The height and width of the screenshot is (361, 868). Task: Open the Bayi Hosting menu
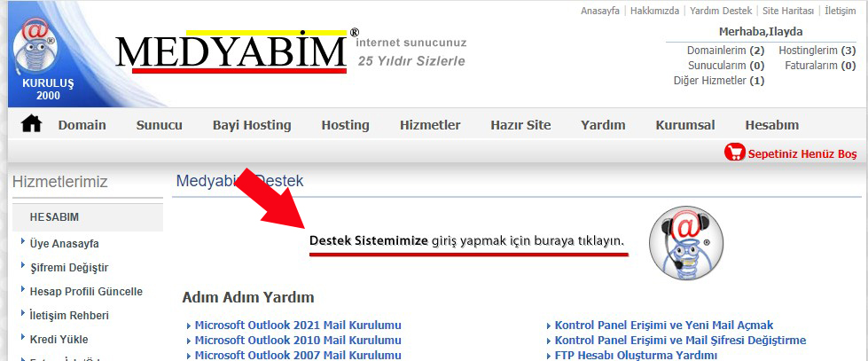(x=252, y=125)
